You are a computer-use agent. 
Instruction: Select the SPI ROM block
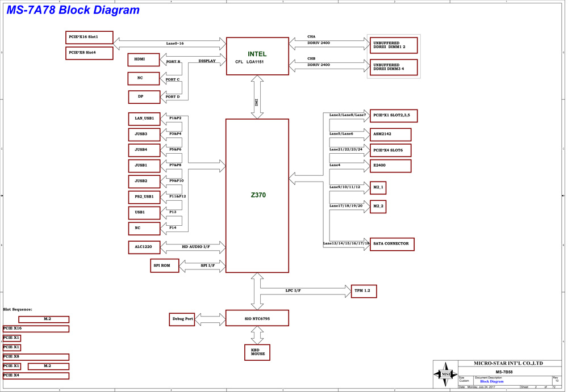165,265
